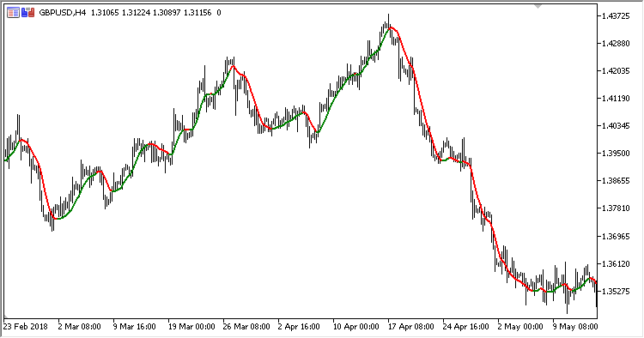Click the 17 Apr 08:00 time label
The width and height of the screenshot is (644, 338).
(410, 327)
